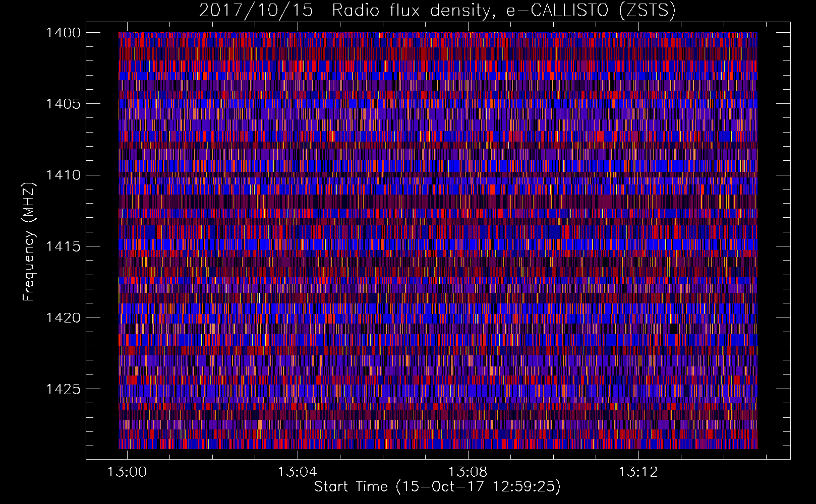
Task: Select the 1400 frequency axis label
Action: click(63, 33)
